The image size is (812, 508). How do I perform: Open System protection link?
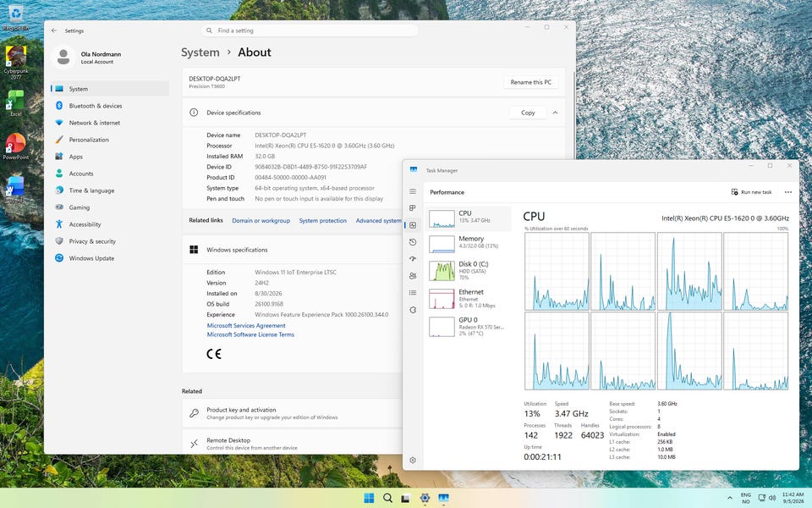pos(322,221)
